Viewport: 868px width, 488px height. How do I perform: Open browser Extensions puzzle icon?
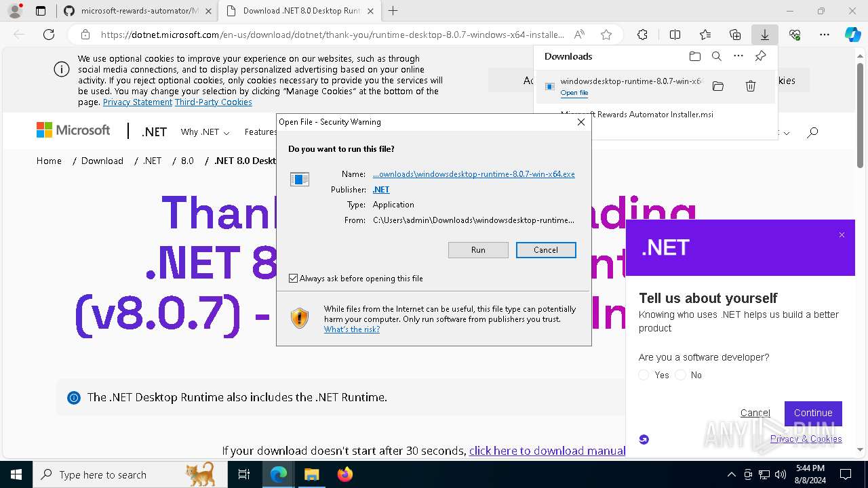[642, 35]
